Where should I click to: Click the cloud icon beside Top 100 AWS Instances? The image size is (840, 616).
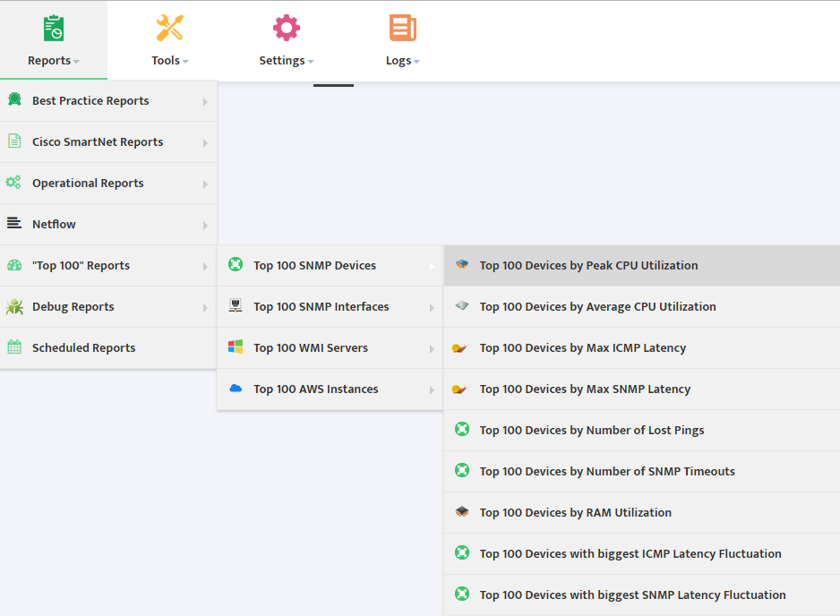coord(236,389)
